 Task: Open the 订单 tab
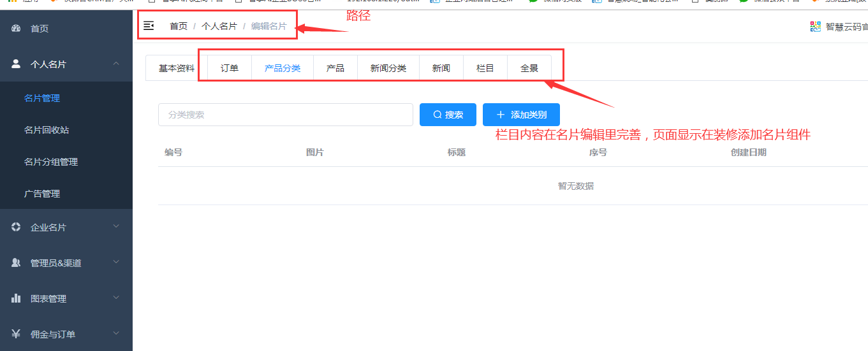coord(230,68)
